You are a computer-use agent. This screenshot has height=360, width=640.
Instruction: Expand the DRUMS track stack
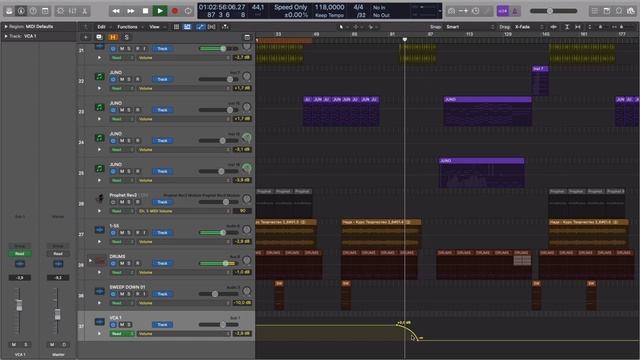click(90, 260)
